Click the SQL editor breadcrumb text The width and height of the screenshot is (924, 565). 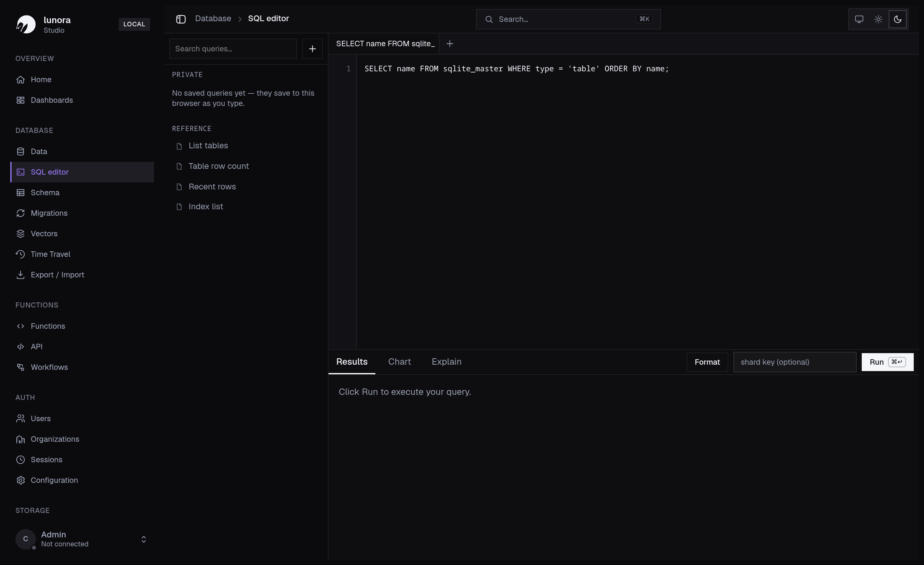click(269, 19)
